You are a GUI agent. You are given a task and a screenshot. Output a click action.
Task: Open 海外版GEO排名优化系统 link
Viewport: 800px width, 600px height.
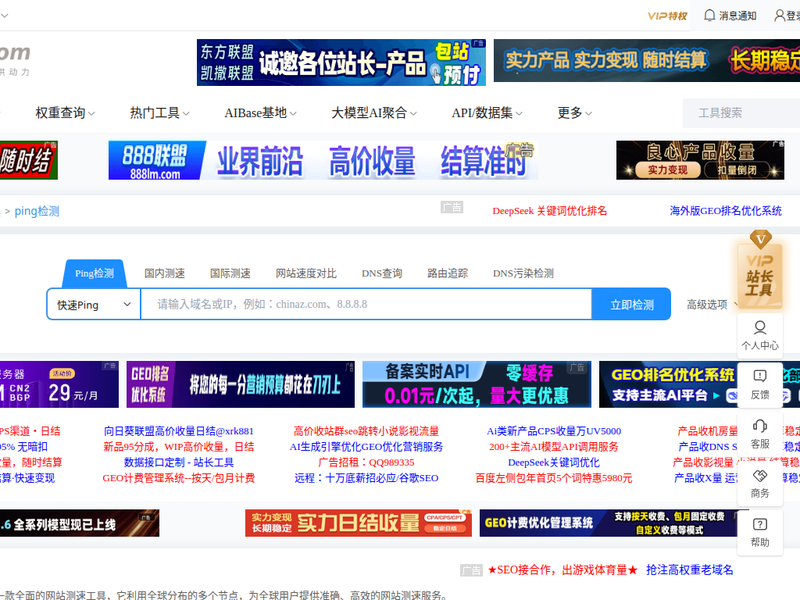[726, 211]
